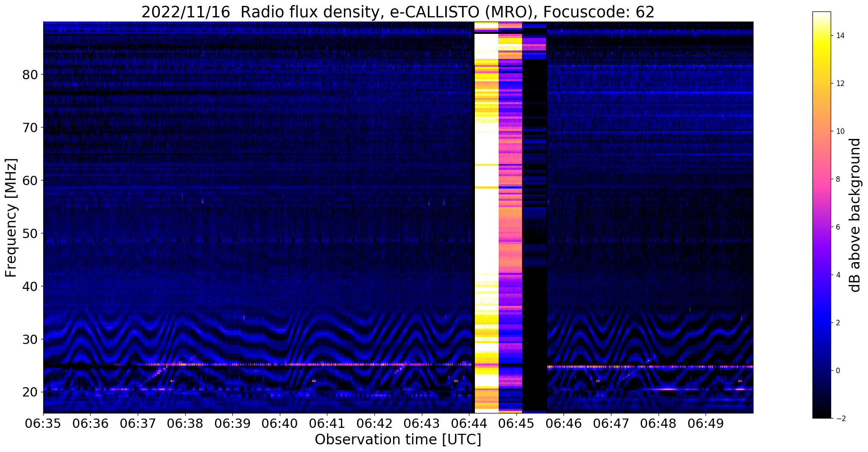Click the 06:47 time tick label
Viewport: 868px width, 452px height.
pos(611,424)
